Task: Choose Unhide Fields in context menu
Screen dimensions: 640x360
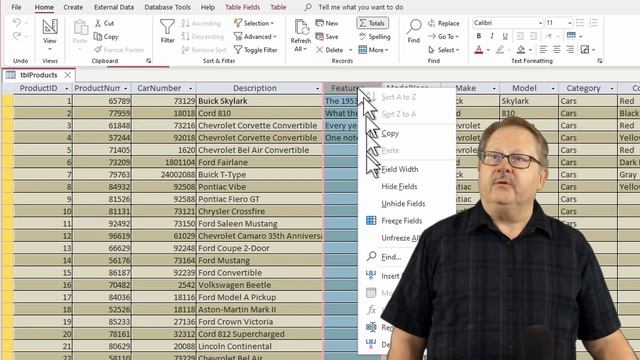Action: [403, 204]
